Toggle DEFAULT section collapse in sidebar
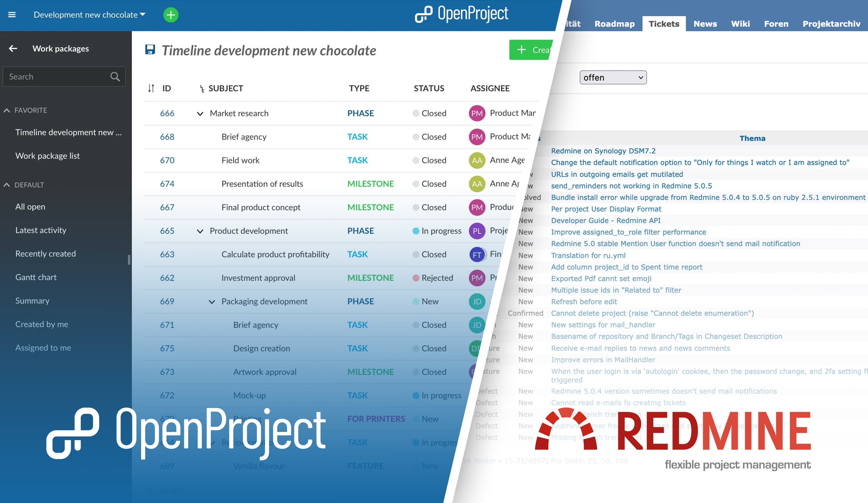Screen dimensions: 868x503 [x=7, y=184]
